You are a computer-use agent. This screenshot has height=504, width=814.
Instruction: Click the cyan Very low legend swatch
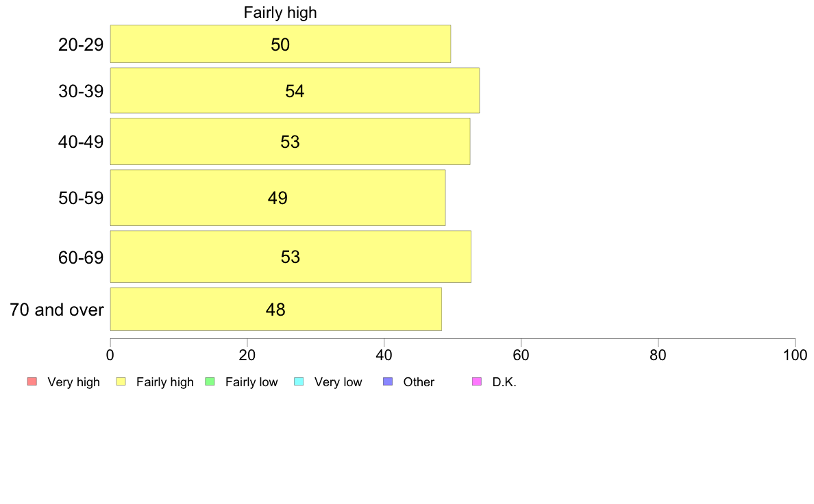299,381
